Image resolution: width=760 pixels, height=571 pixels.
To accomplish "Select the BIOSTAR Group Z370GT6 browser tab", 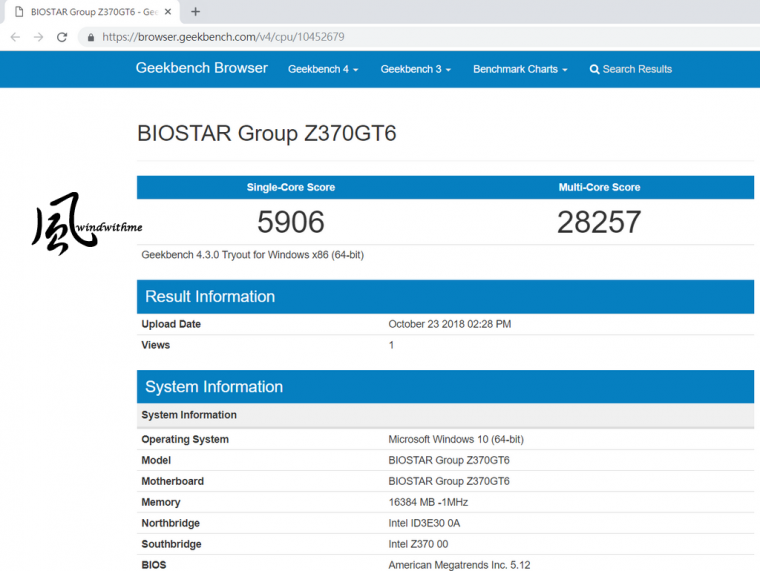I will 90,12.
